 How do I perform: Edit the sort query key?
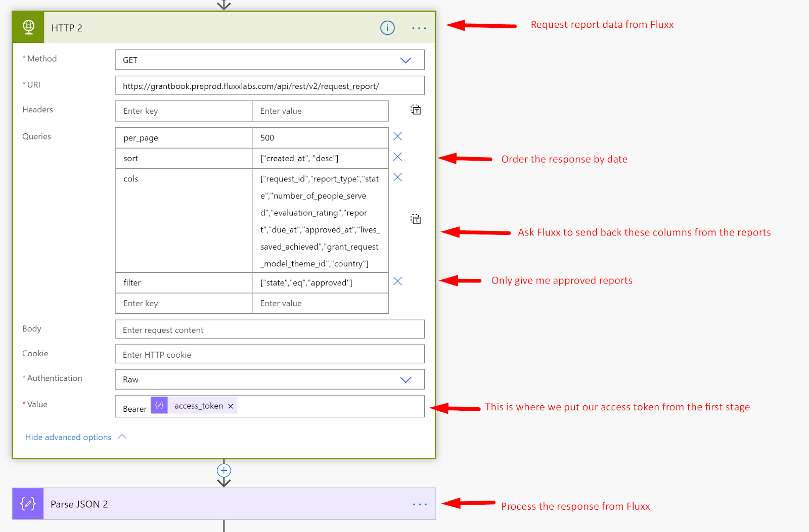click(x=184, y=159)
